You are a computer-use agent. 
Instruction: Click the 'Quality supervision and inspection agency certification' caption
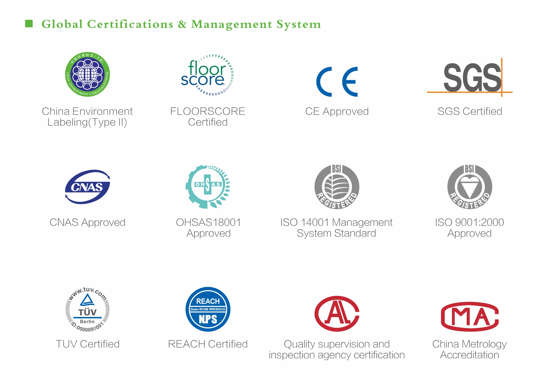337,350
